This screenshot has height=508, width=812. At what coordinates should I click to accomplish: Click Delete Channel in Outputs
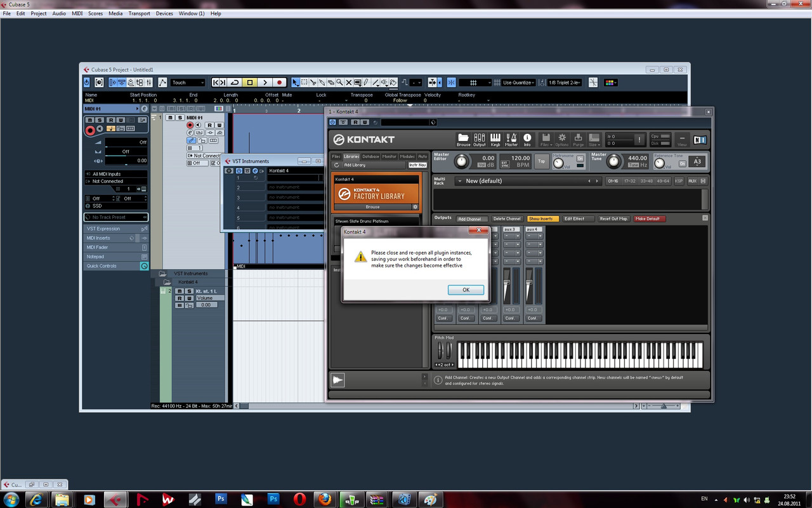tap(507, 218)
